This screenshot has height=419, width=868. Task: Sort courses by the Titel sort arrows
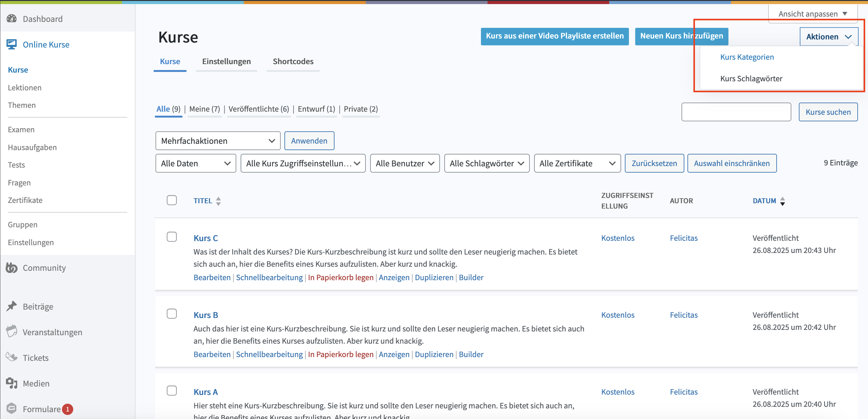(x=218, y=201)
